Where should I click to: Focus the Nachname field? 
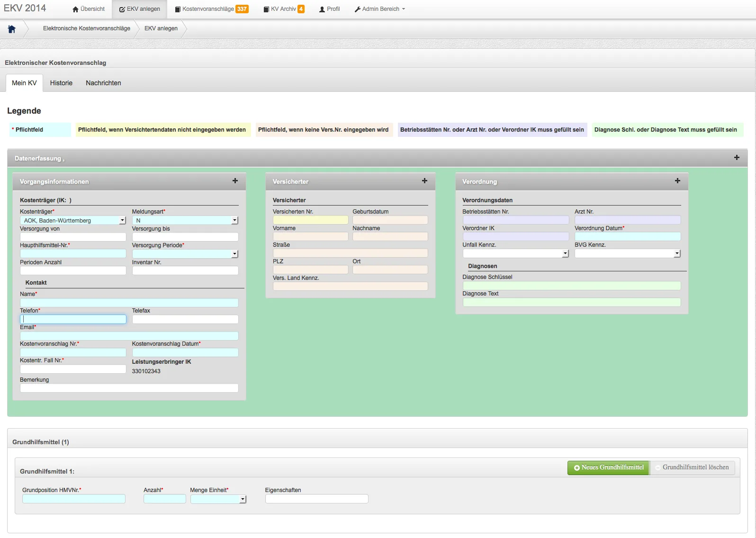click(390, 236)
